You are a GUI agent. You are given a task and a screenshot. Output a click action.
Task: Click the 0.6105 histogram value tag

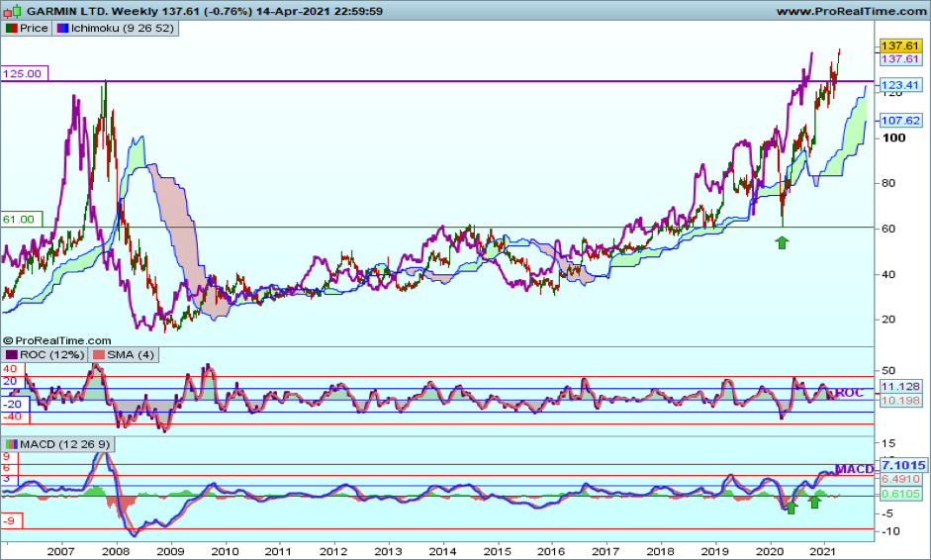tap(900, 494)
